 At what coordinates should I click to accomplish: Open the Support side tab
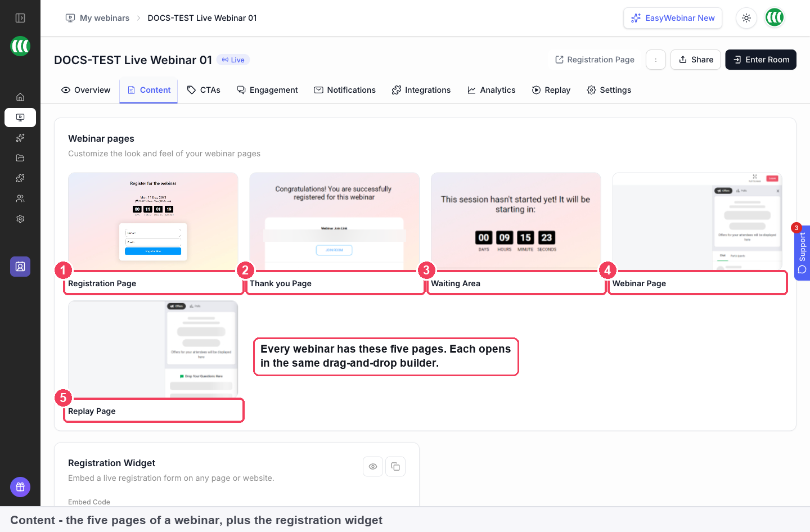[802, 253]
